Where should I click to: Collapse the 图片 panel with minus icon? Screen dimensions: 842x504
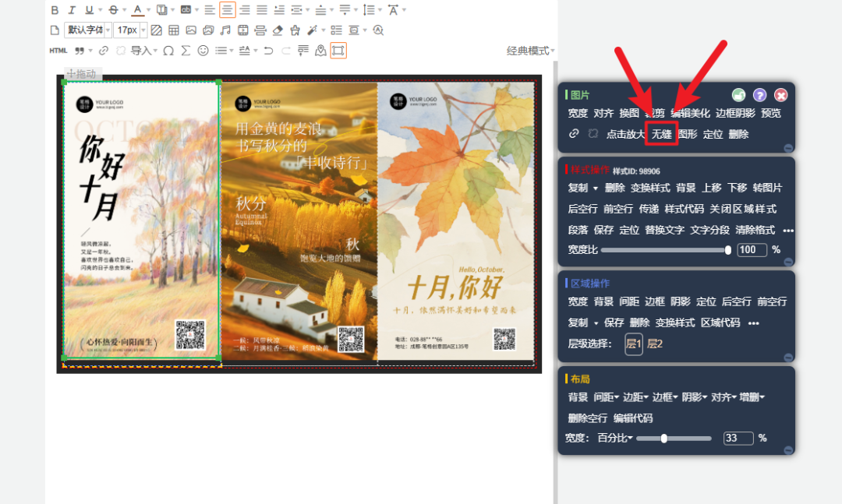[x=787, y=147]
